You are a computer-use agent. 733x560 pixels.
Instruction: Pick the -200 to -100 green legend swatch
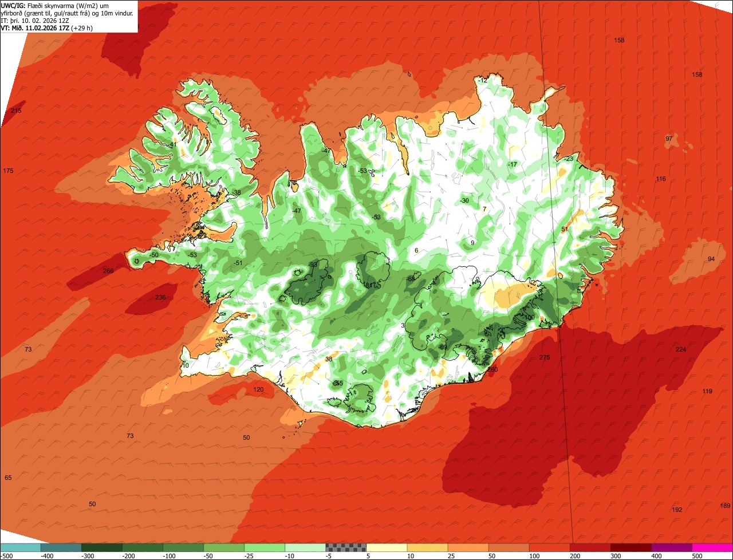click(142, 547)
